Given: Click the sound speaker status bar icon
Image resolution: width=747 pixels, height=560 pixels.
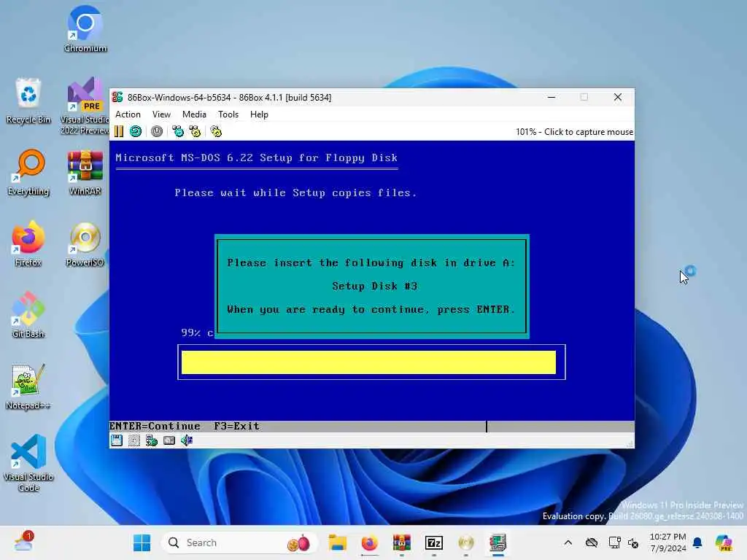Looking at the screenshot, I should coord(187,440).
